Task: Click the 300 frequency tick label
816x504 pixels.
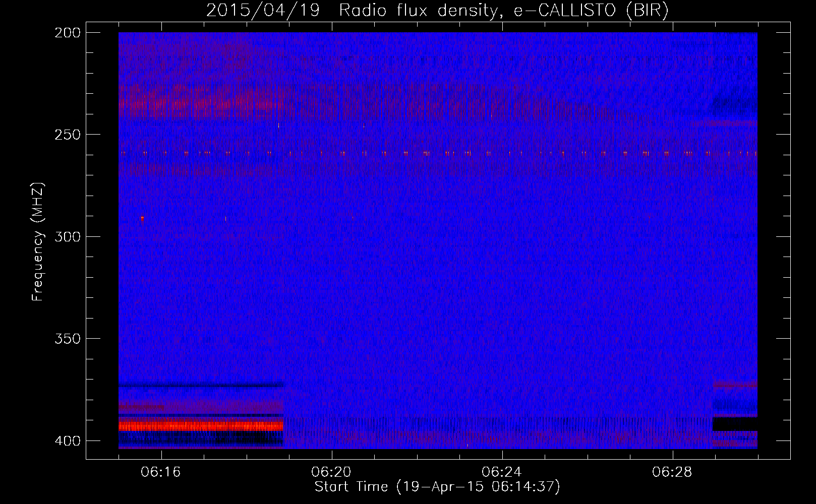Action: point(68,236)
